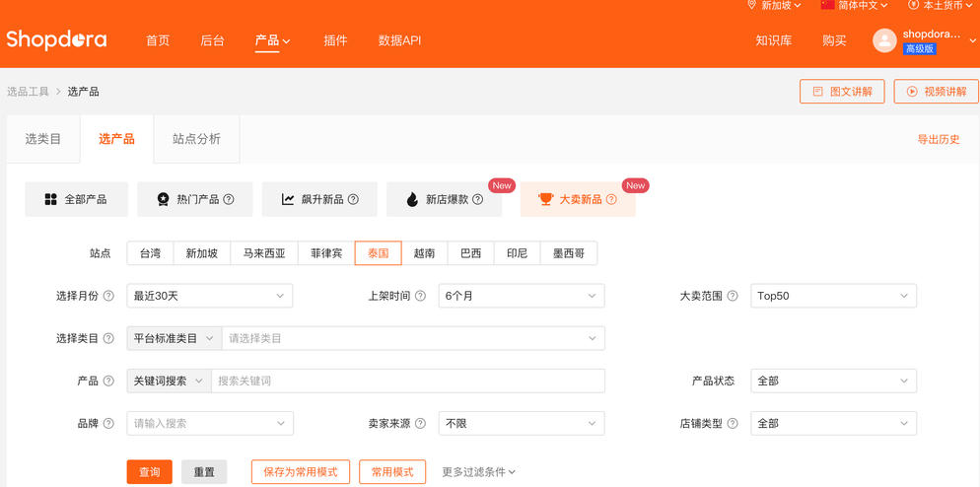Image resolution: width=980 pixels, height=487 pixels.
Task: Click help icon next to 飙升新品
Action: point(353,199)
